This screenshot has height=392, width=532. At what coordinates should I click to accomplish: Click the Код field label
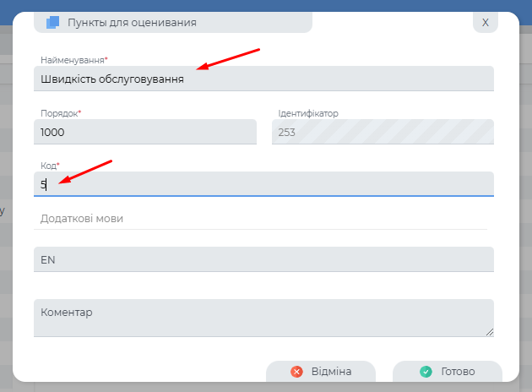coord(50,166)
